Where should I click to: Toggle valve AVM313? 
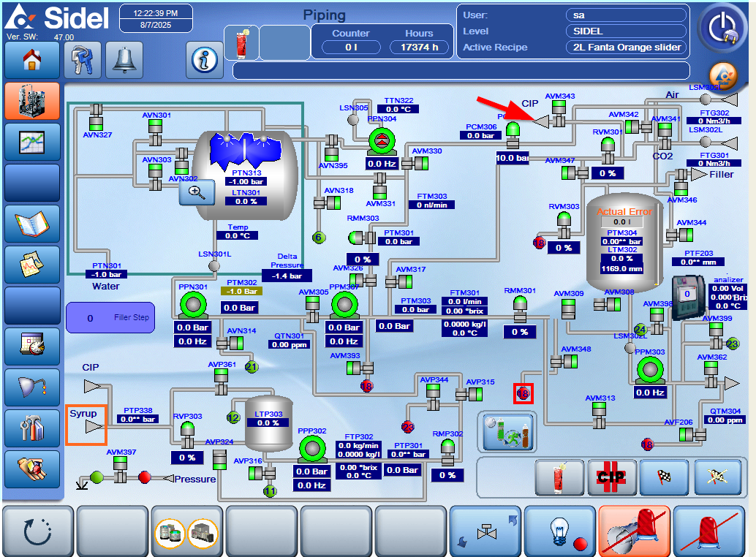[599, 415]
